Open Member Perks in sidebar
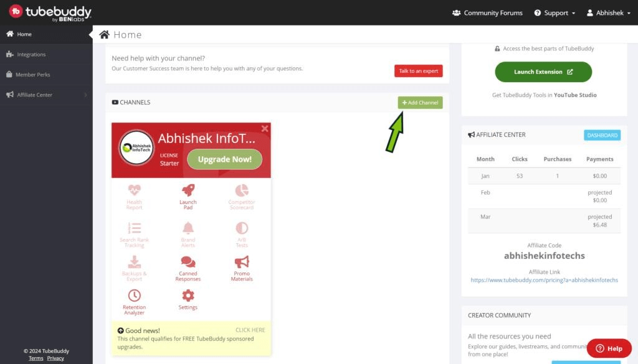Image resolution: width=638 pixels, height=364 pixels. [x=46, y=74]
